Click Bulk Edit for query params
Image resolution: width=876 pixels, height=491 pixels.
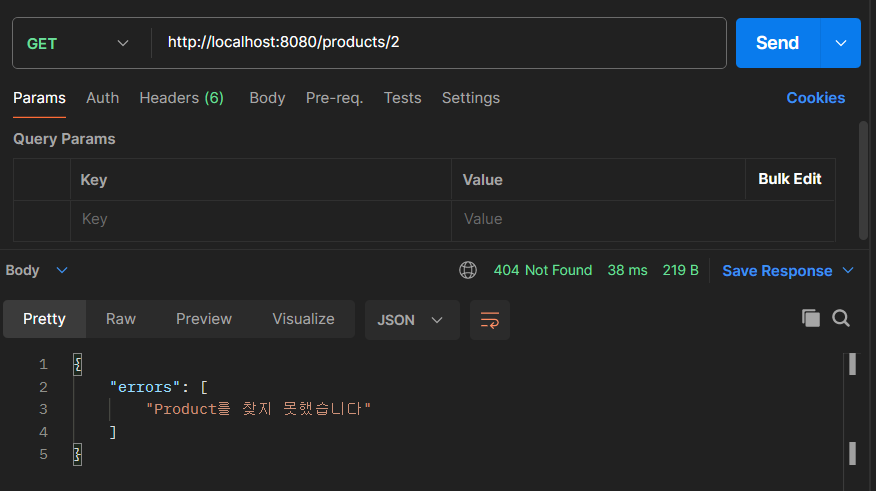coord(790,179)
